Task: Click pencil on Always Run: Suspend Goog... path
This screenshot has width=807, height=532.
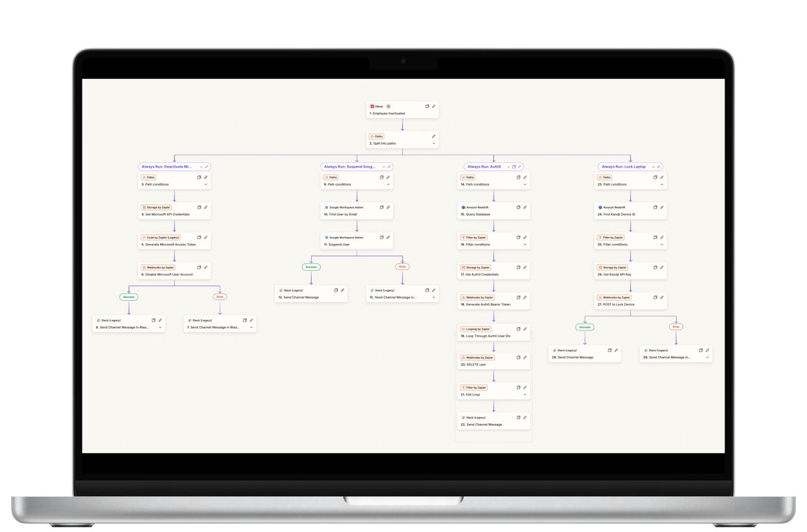Action: (389, 167)
